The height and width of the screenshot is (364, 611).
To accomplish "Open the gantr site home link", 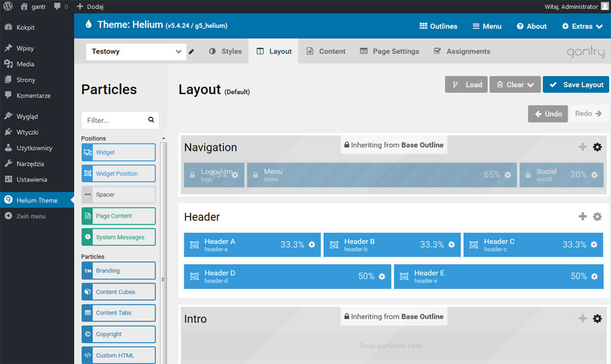I will pos(33,6).
